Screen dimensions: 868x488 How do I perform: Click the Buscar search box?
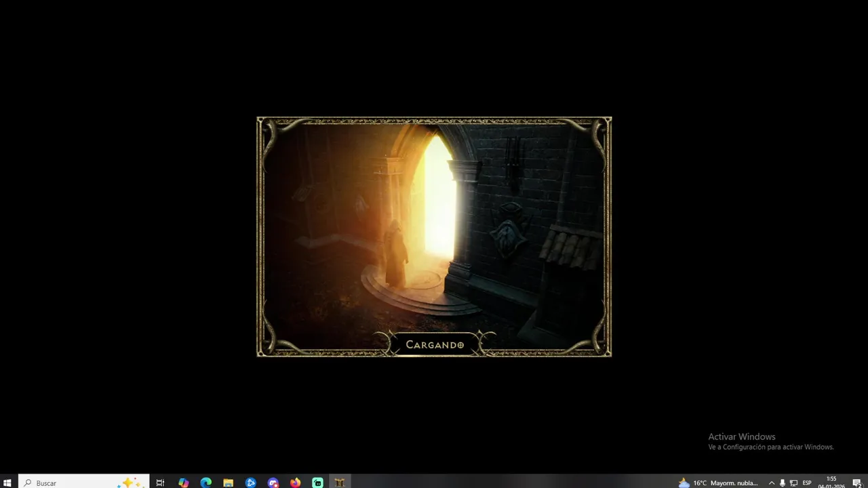click(83, 483)
